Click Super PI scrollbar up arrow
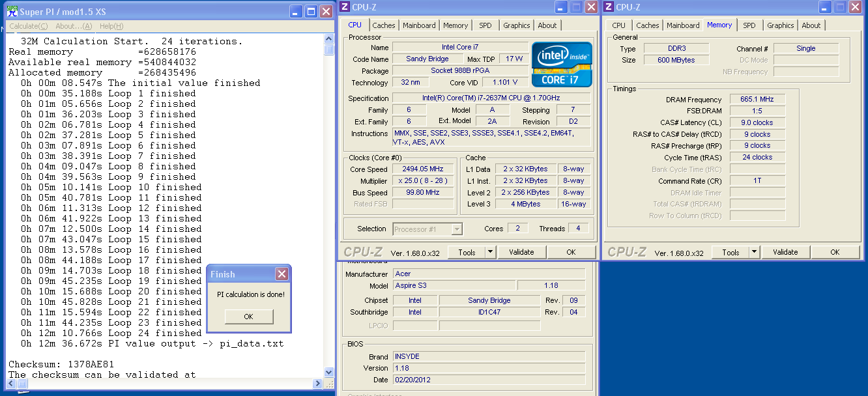This screenshot has width=868, height=396. [329, 40]
